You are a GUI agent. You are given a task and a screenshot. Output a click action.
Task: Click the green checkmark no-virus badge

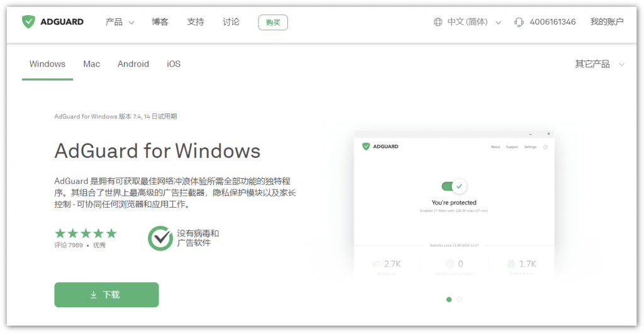pyautogui.click(x=160, y=238)
